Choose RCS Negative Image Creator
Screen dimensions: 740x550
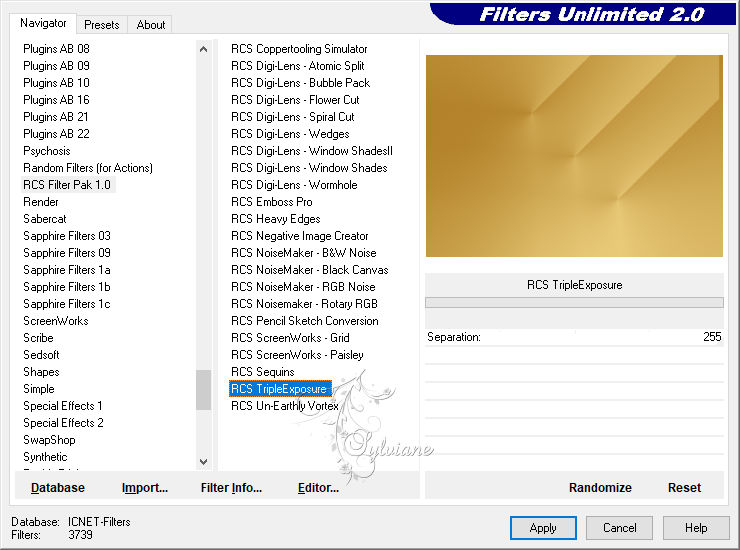coord(299,236)
